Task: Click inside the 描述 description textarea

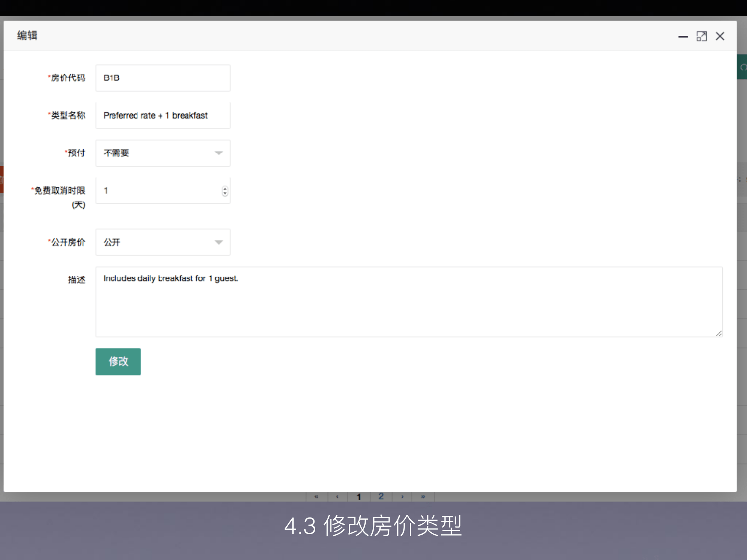Action: pos(409,302)
